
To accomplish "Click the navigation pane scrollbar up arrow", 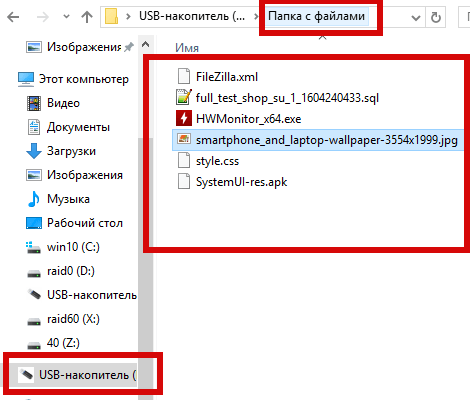I will [x=146, y=44].
